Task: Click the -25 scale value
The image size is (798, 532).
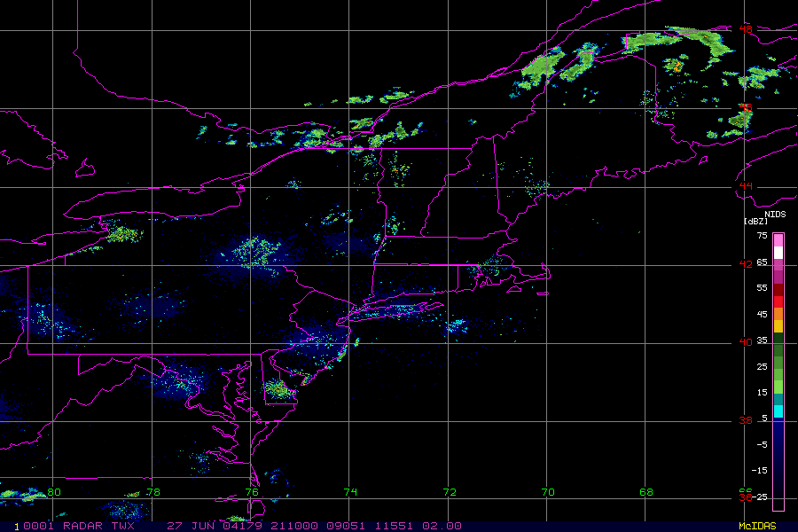Action: click(759, 497)
